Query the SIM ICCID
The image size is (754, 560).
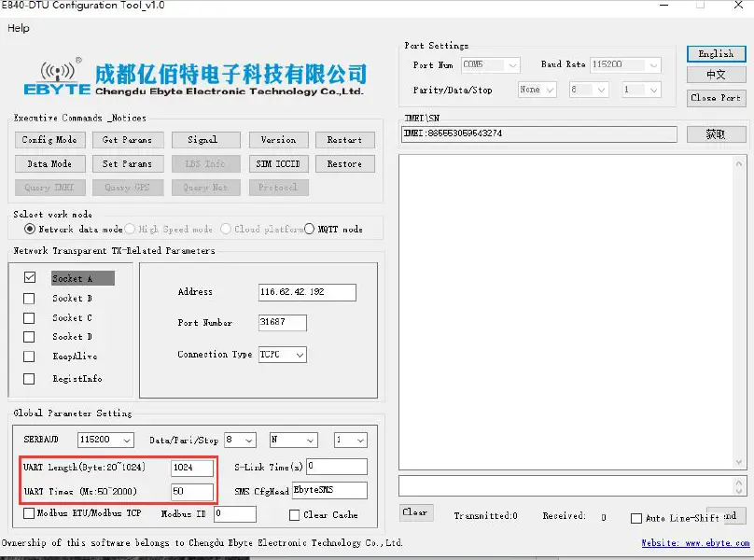click(278, 163)
